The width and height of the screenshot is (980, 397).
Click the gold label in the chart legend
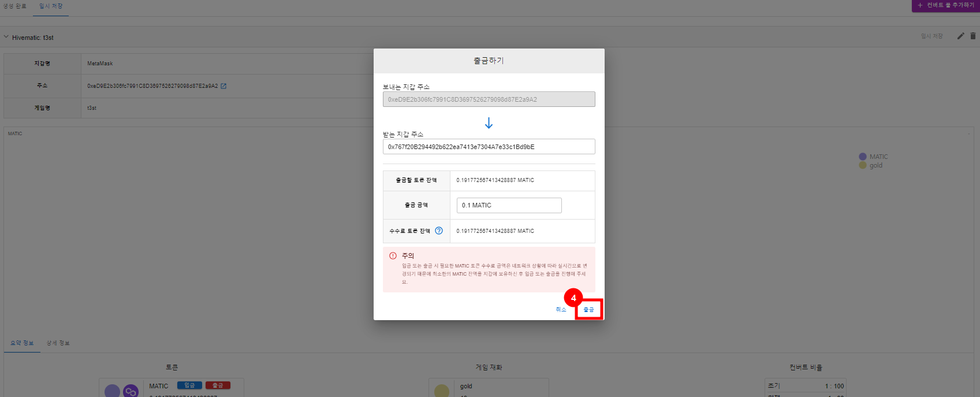tap(875, 165)
